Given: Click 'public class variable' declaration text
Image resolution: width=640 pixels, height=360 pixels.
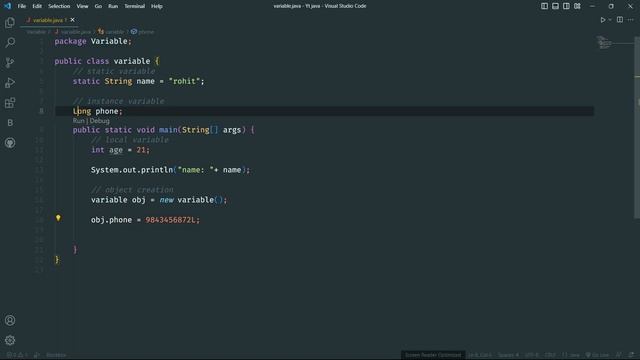Looking at the screenshot, I should pyautogui.click(x=102, y=61).
